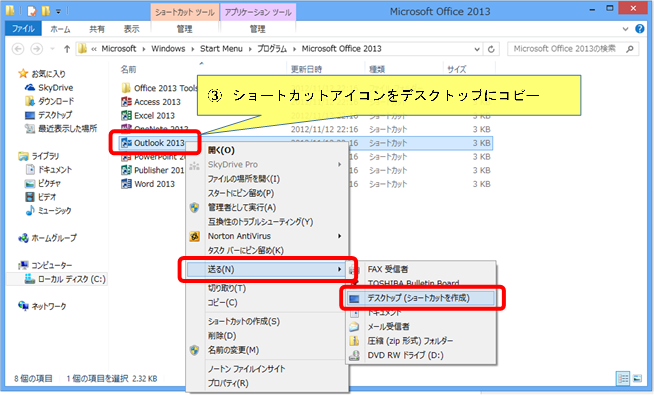Refresh the current folder
654x395 pixels.
click(x=491, y=49)
